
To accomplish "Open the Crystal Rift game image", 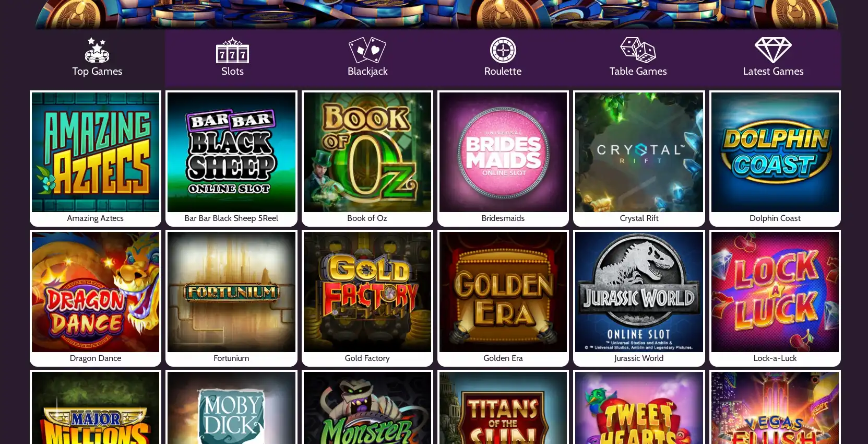I will (x=639, y=152).
